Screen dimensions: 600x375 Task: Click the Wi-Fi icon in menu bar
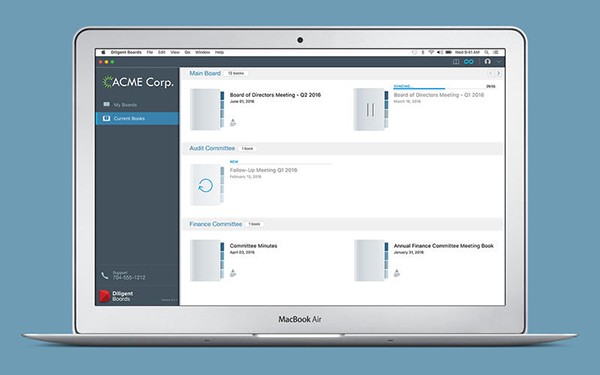coord(431,52)
